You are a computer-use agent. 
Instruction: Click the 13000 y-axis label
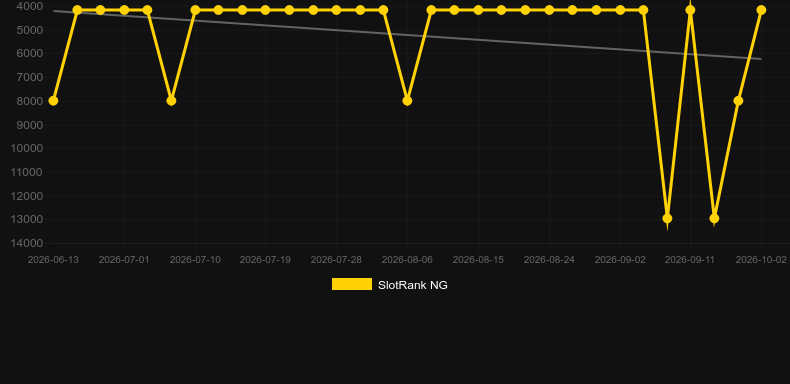27,219
